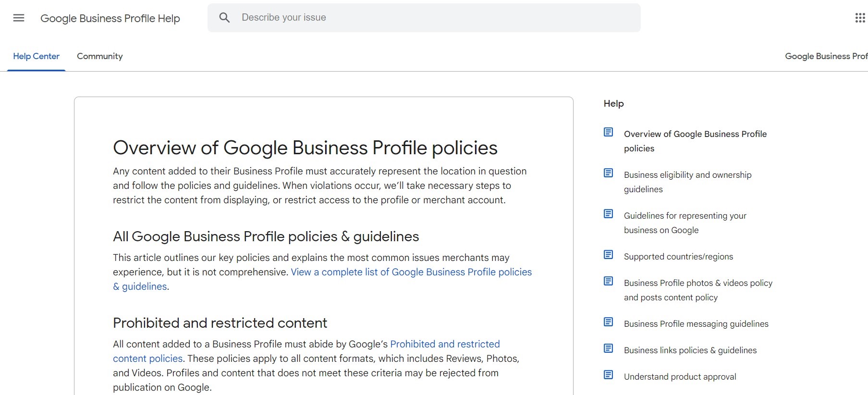Open View a complete list of policies link
This screenshot has height=395, width=868.
tap(322, 279)
